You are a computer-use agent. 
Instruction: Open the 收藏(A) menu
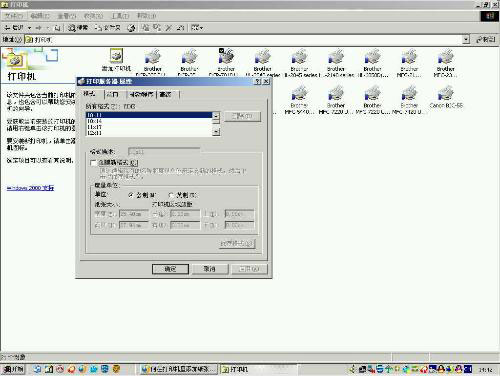click(x=93, y=16)
